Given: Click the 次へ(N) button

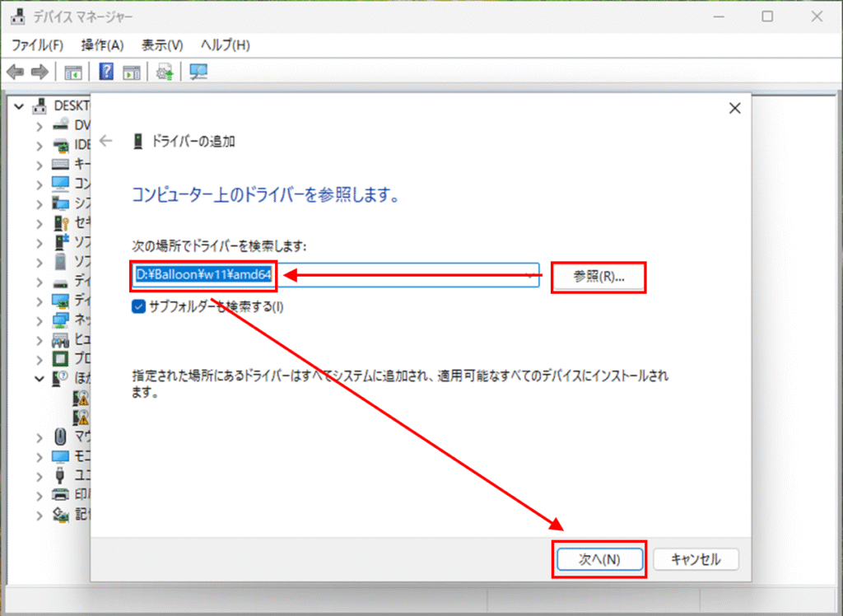Looking at the screenshot, I should tap(598, 559).
